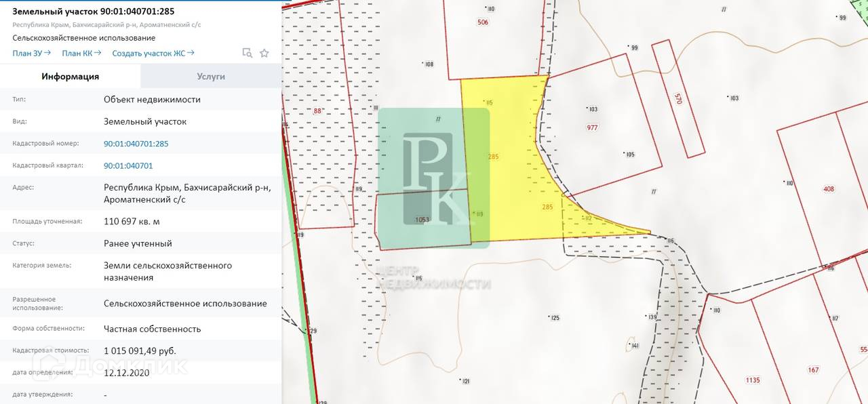Open the План КК link
The image size is (868, 404).
pyautogui.click(x=82, y=53)
